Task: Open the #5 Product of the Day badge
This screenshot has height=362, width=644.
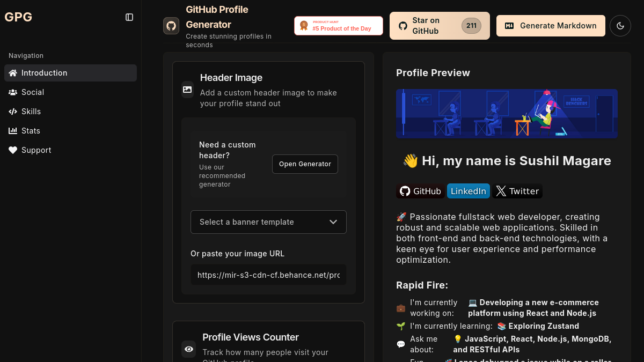Action: coord(339,26)
